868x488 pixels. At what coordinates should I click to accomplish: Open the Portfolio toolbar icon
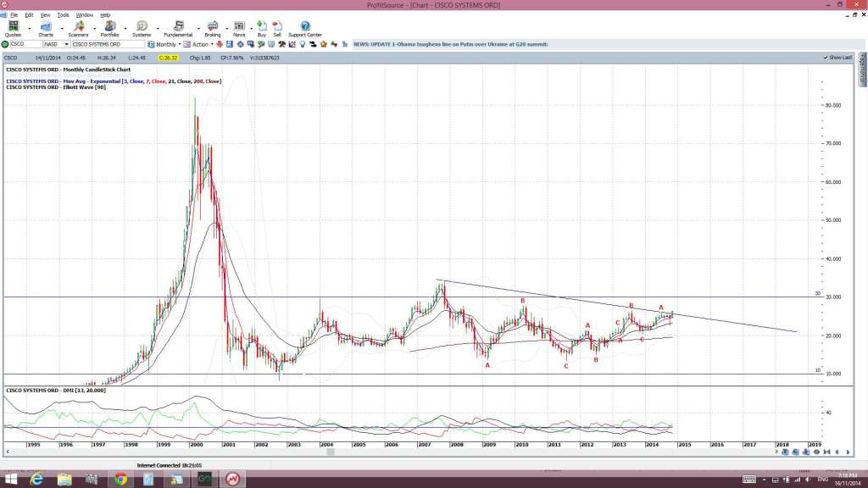pyautogui.click(x=109, y=26)
